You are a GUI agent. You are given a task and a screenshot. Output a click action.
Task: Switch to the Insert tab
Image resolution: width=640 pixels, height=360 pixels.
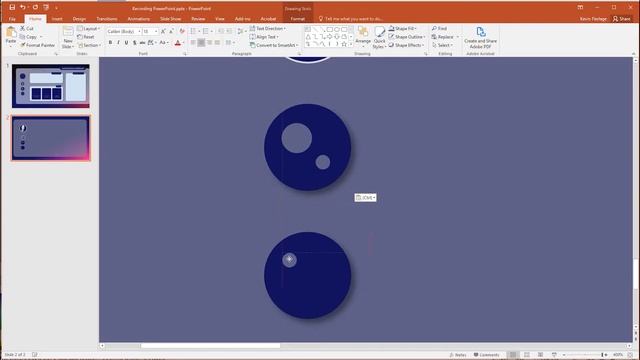(57, 19)
